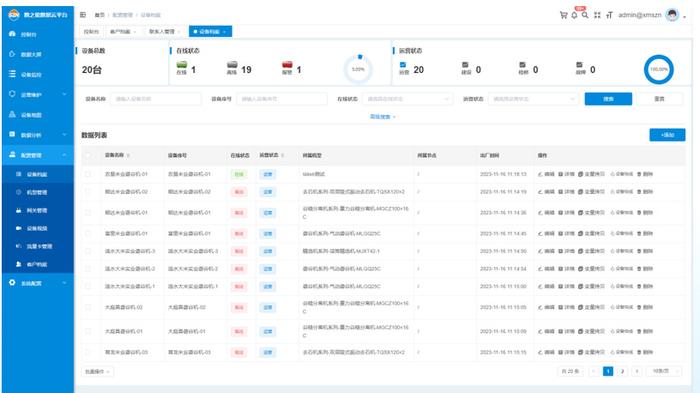The width and height of the screenshot is (700, 393).
Task: Click delete trash in the 11:18:13 row
Action: [x=645, y=174]
